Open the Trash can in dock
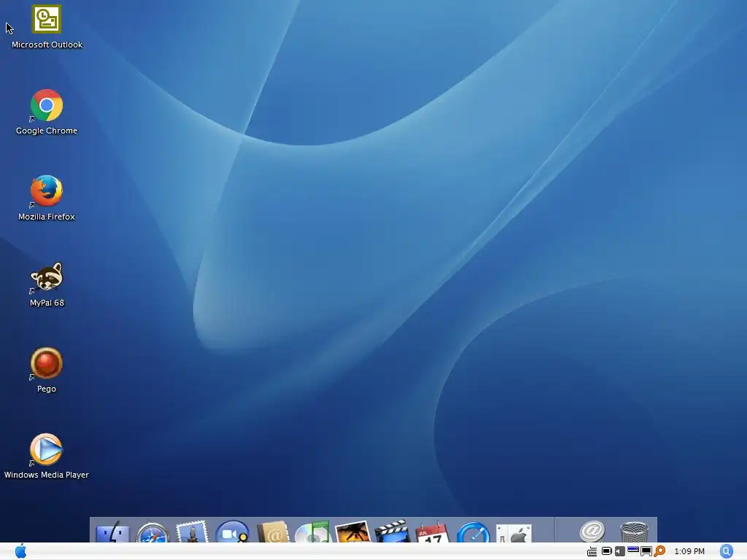The height and width of the screenshot is (560, 747). pyautogui.click(x=634, y=532)
